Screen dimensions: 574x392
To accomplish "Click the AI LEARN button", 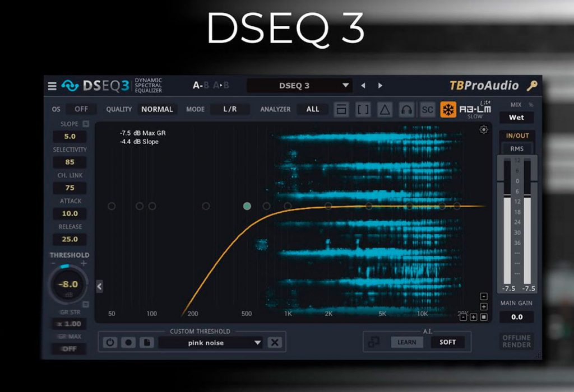I will point(407,342).
